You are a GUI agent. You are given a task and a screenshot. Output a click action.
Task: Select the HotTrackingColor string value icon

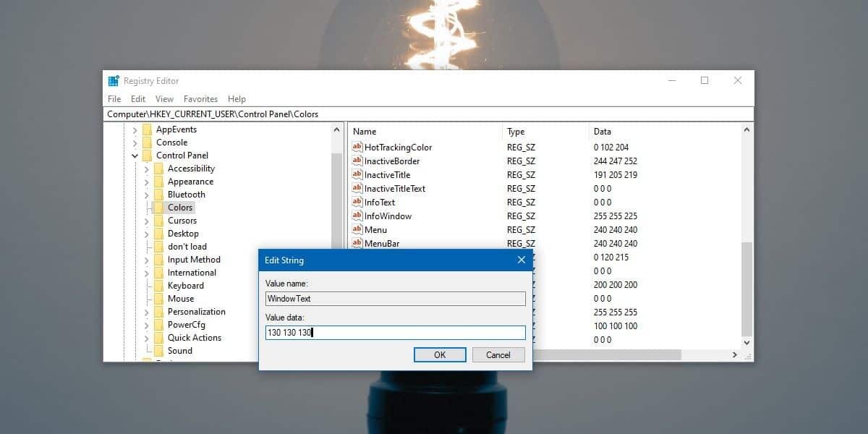coord(357,148)
